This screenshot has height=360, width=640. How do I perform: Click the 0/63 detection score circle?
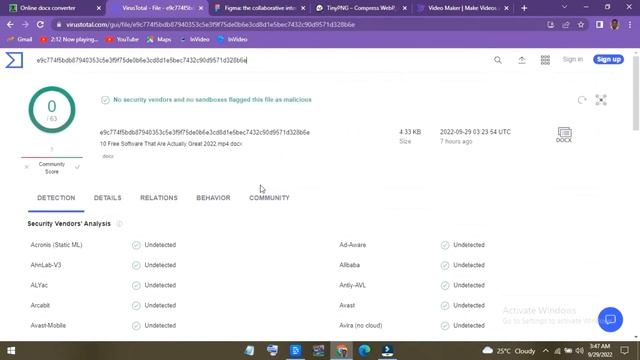tap(52, 110)
